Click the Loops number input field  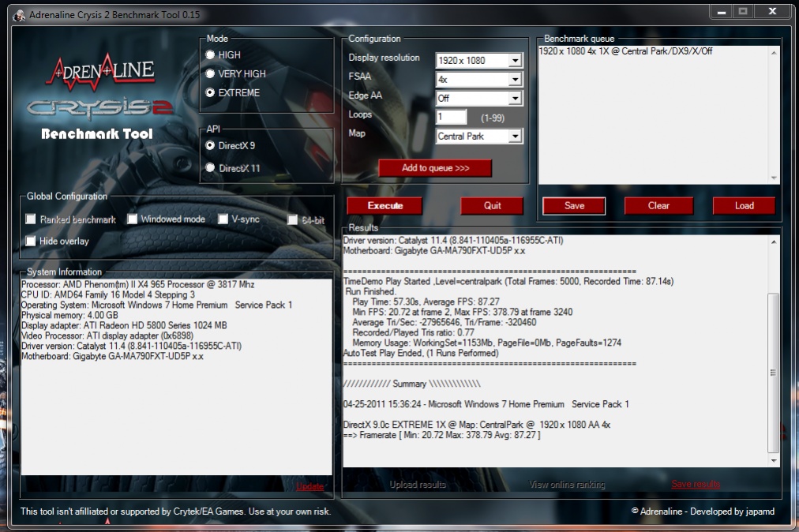pyautogui.click(x=451, y=117)
